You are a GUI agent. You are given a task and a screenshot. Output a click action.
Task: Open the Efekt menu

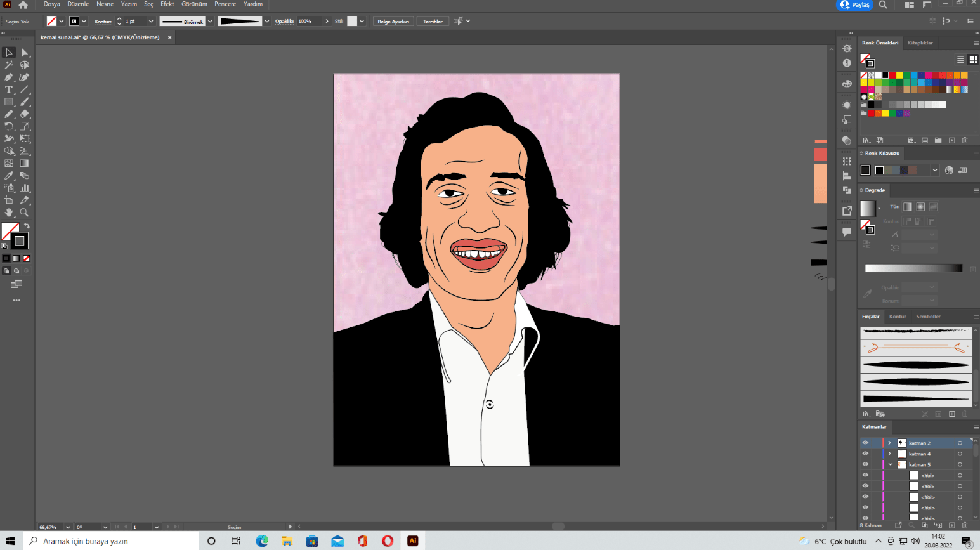coord(167,4)
